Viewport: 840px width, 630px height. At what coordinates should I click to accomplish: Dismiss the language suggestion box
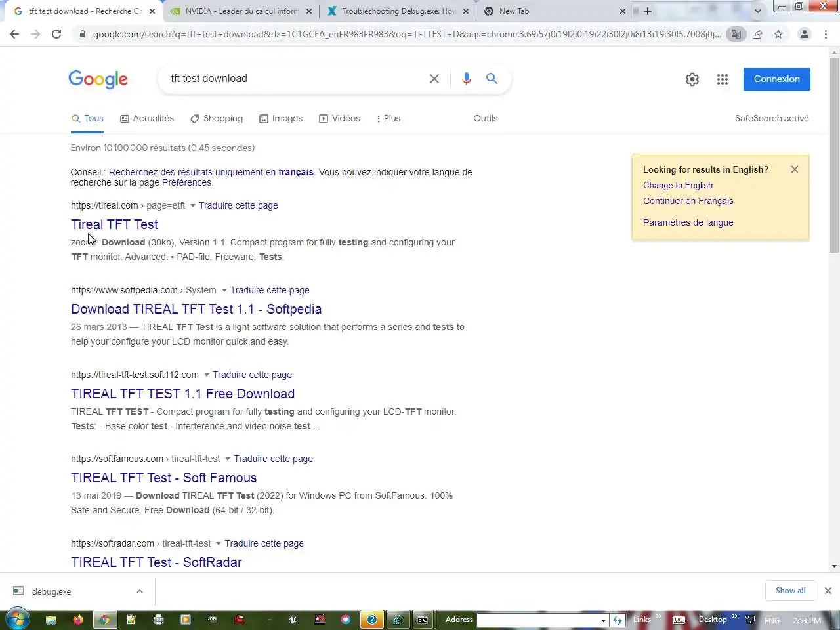coord(795,169)
